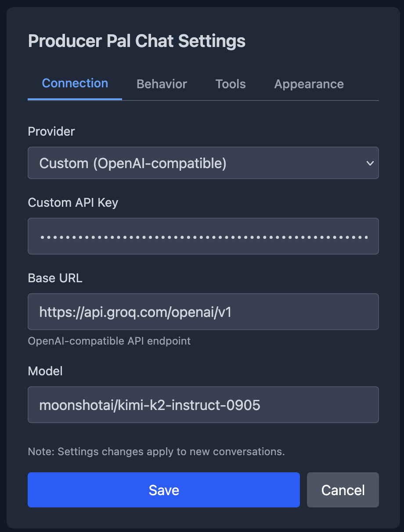Click the Base URL label

55,278
